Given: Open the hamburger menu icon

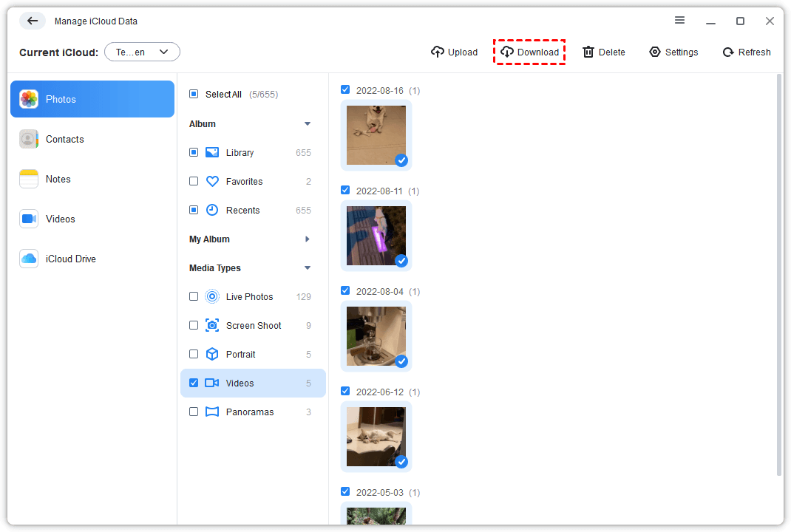Looking at the screenshot, I should (679, 20).
